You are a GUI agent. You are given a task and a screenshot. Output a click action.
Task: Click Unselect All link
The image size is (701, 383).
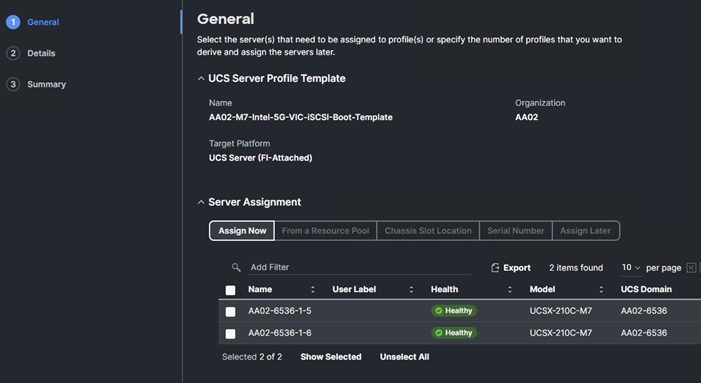[x=405, y=357]
